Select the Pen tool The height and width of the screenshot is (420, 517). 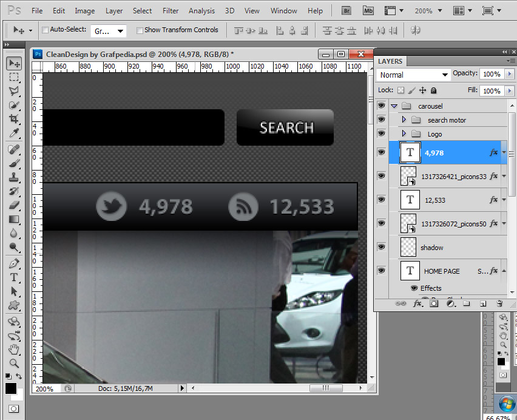14,263
